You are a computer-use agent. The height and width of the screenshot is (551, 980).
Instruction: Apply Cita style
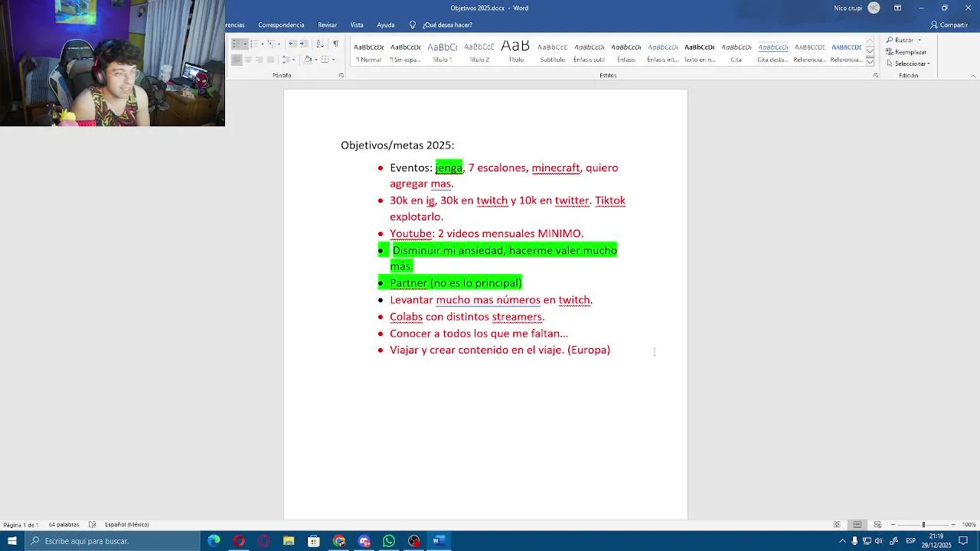click(x=736, y=52)
